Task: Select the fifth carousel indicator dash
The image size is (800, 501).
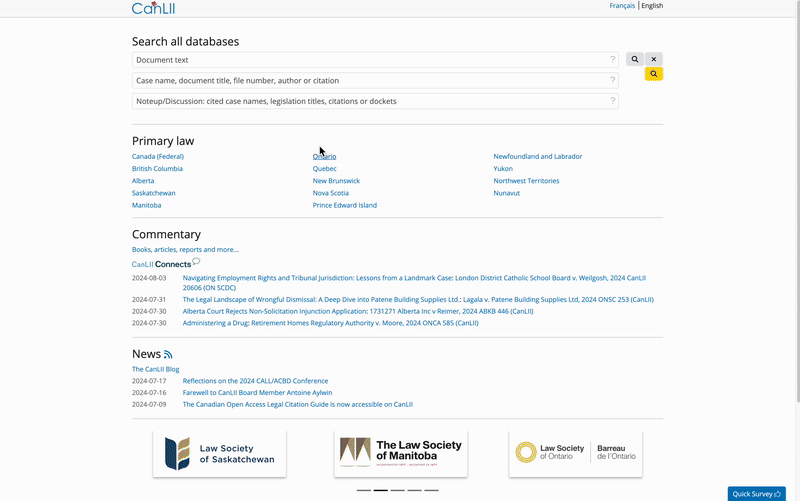Action: [x=431, y=490]
